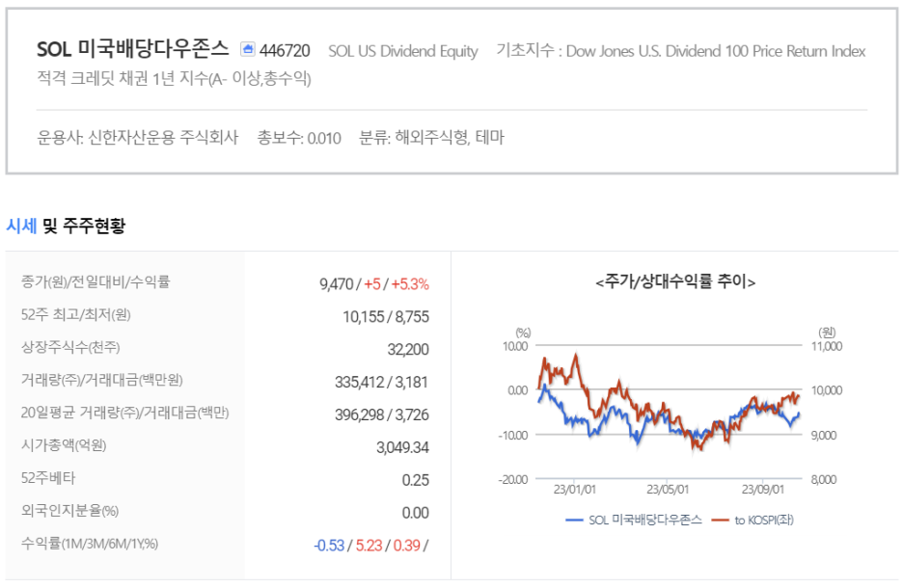This screenshot has width=903, height=588.
Task: Click the 23/01/01 x-axis label
Action: pos(575,490)
